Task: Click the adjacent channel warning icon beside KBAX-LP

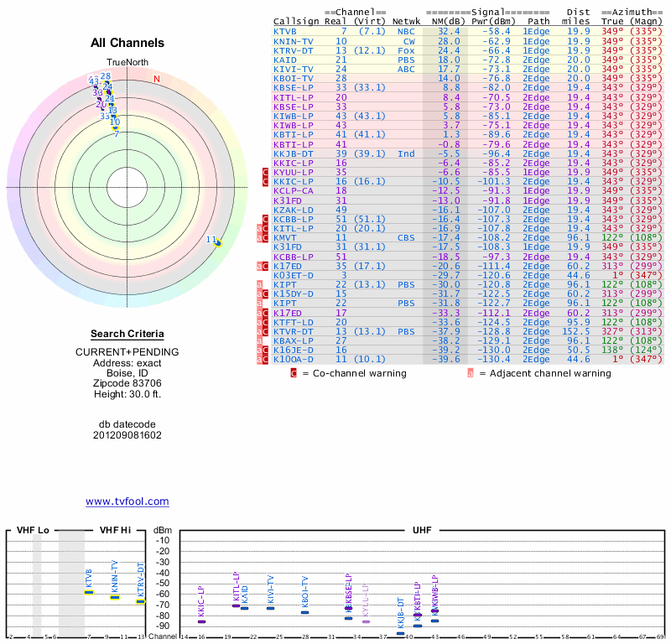Action: click(259, 341)
